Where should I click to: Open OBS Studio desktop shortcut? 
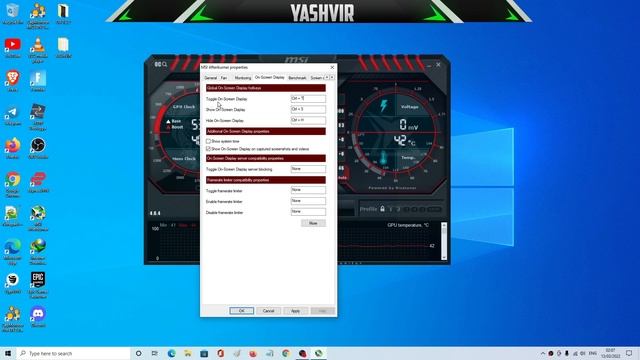(38, 149)
